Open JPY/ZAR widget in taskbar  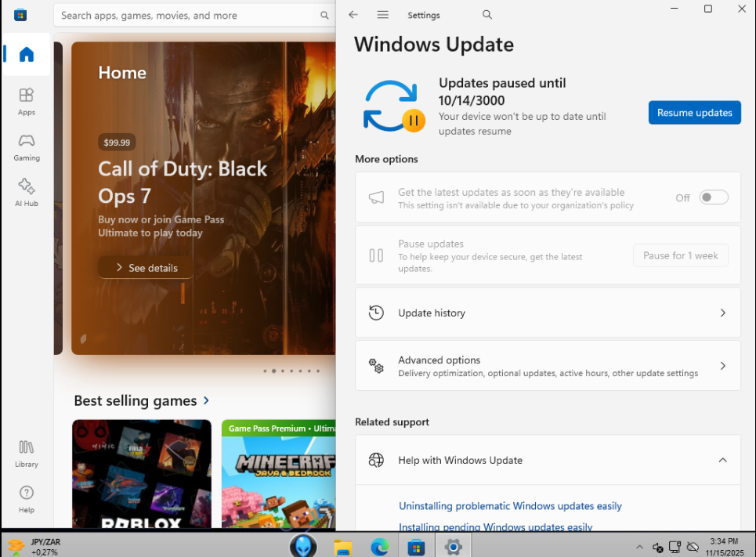tap(34, 546)
